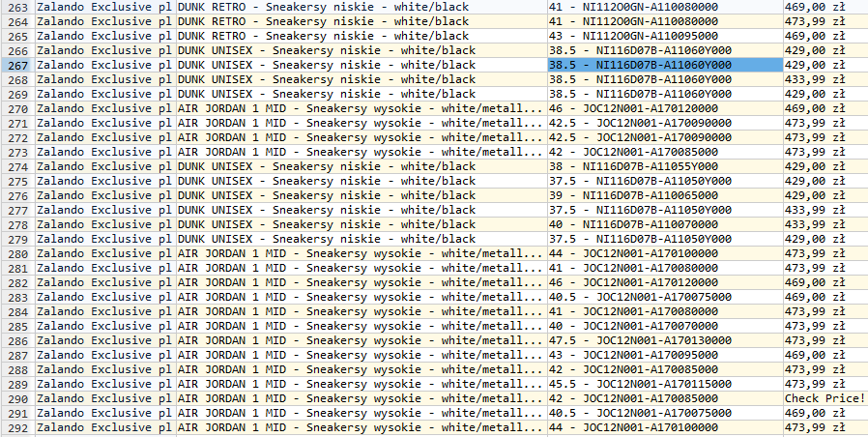Click 'AIR JORDAN 1 MID' product cell in row 270
This screenshot has width=868, height=437.
362,108
